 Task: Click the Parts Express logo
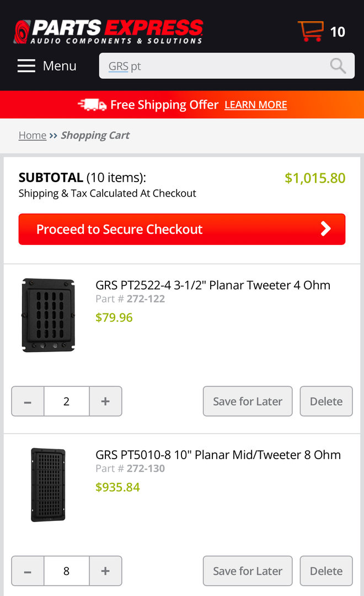[109, 31]
